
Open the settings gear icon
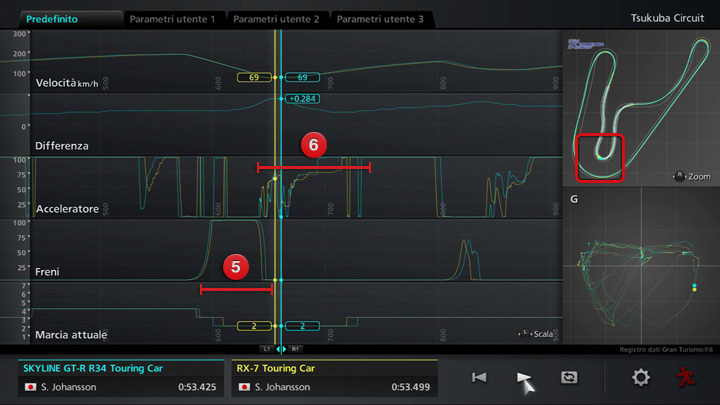[640, 377]
